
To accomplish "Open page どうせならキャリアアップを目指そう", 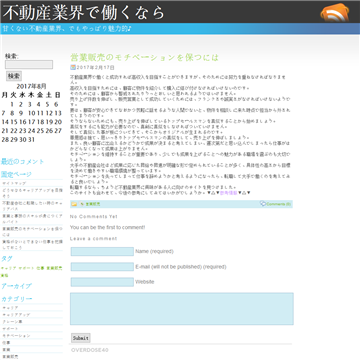I will pos(32,193).
